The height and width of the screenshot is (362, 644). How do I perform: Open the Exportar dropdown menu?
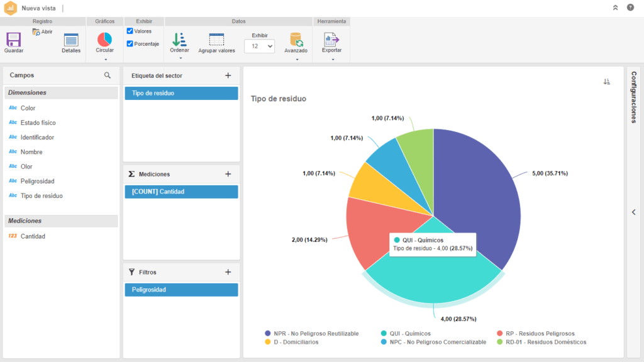pos(331,59)
